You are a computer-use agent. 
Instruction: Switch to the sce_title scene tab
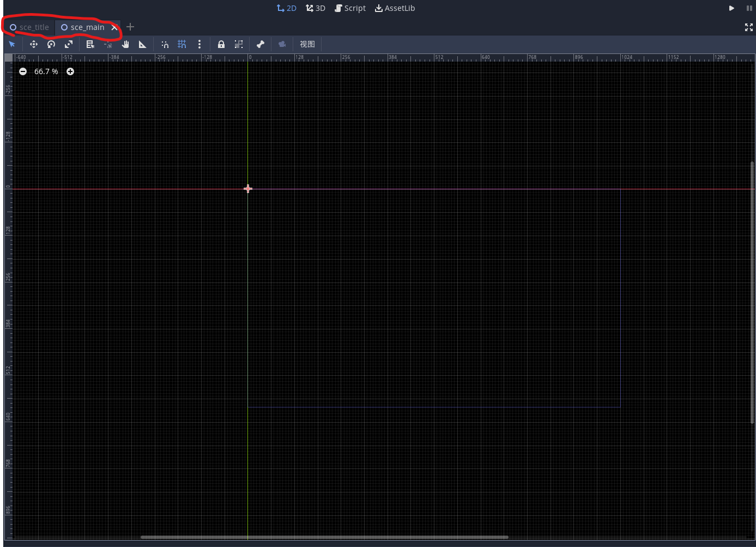click(28, 27)
